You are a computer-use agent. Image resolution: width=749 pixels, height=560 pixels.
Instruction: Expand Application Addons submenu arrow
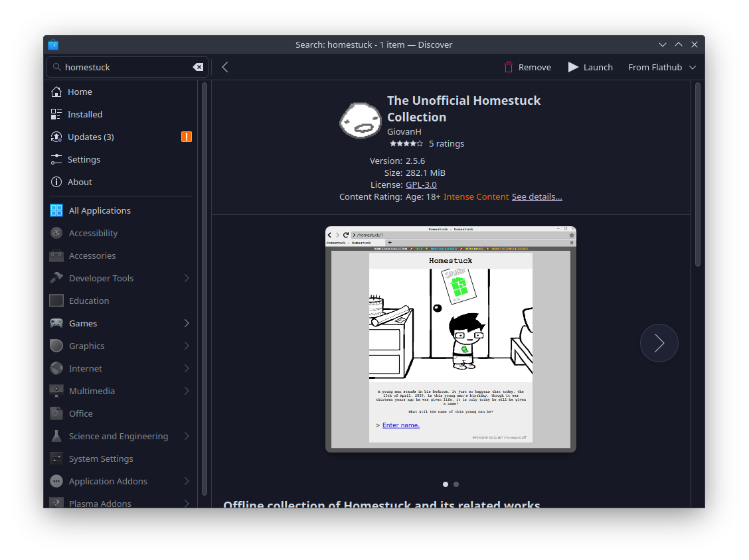pos(187,481)
